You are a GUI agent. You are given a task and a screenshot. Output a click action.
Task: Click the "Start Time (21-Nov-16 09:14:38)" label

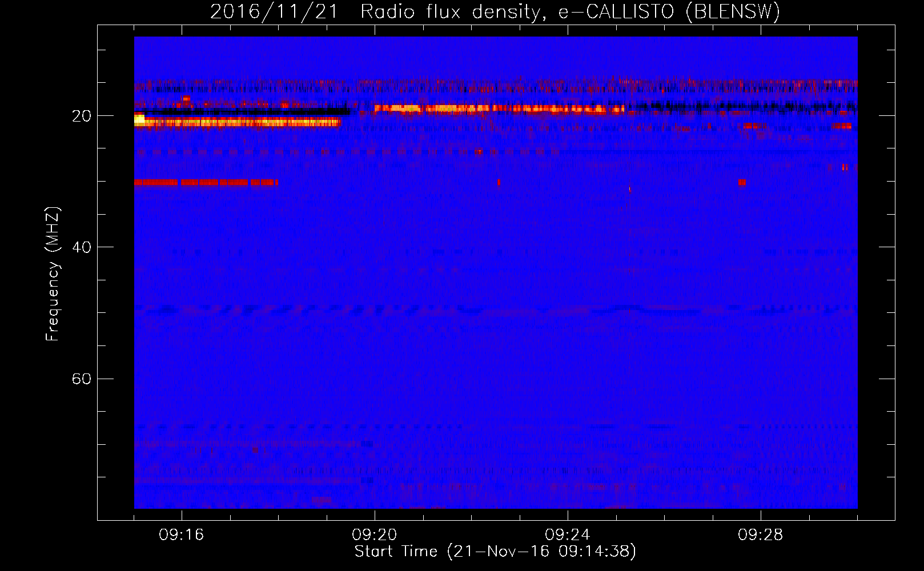click(x=495, y=552)
